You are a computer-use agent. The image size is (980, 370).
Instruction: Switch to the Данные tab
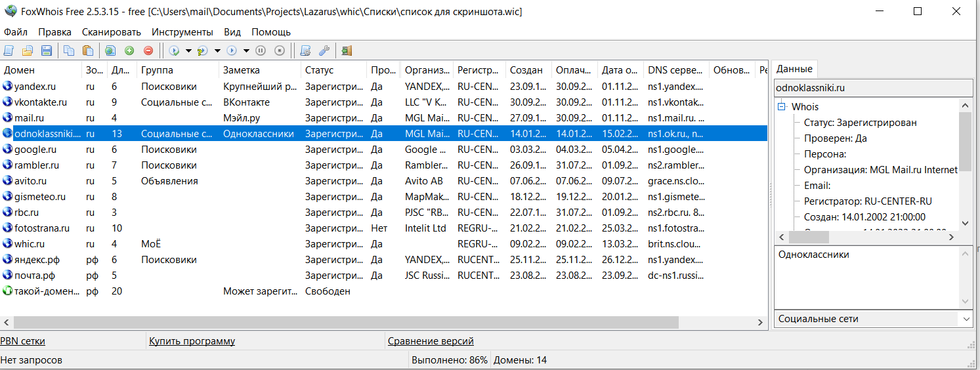tap(794, 69)
